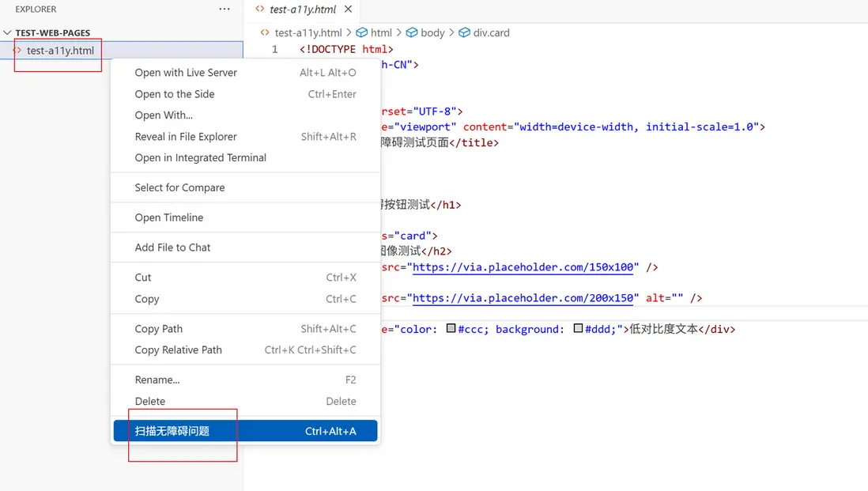Open the 150x100 placeholder URL link
Viewport: 868px width, 491px height.
pyautogui.click(x=524, y=267)
